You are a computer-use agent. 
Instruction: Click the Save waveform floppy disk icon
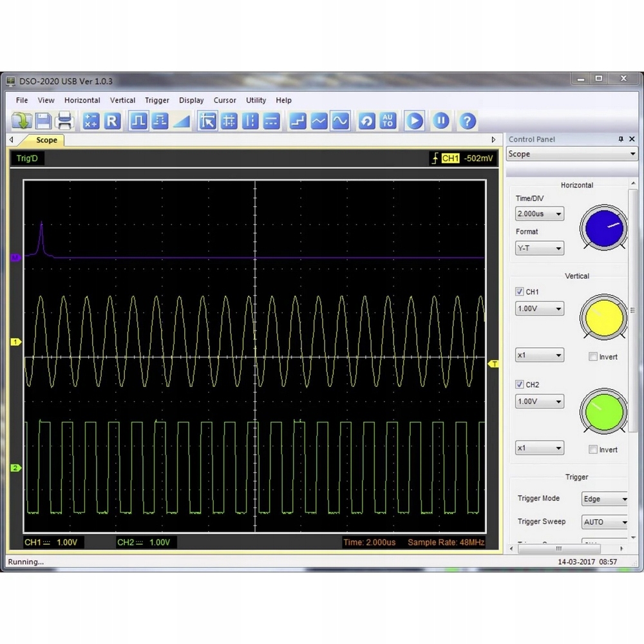pos(42,120)
